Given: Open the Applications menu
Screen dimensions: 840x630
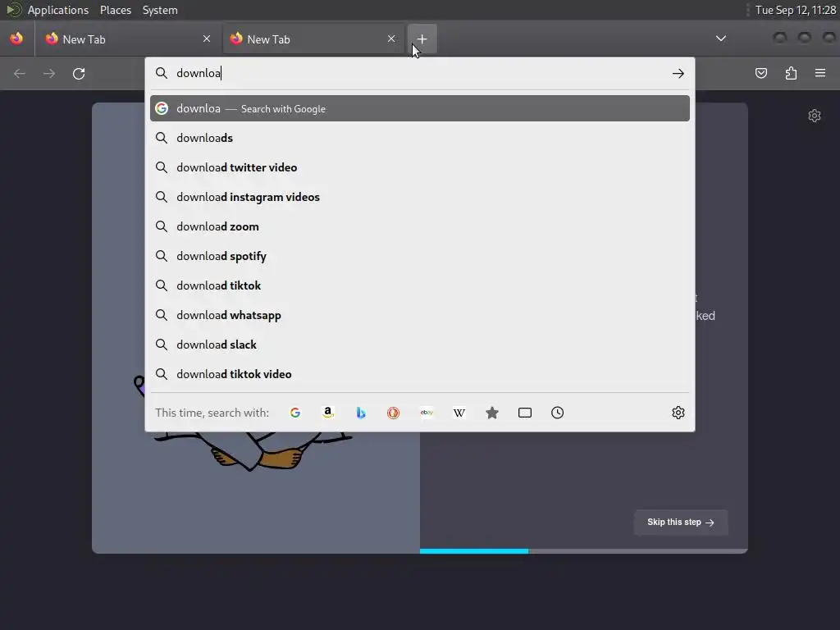Looking at the screenshot, I should point(58,10).
